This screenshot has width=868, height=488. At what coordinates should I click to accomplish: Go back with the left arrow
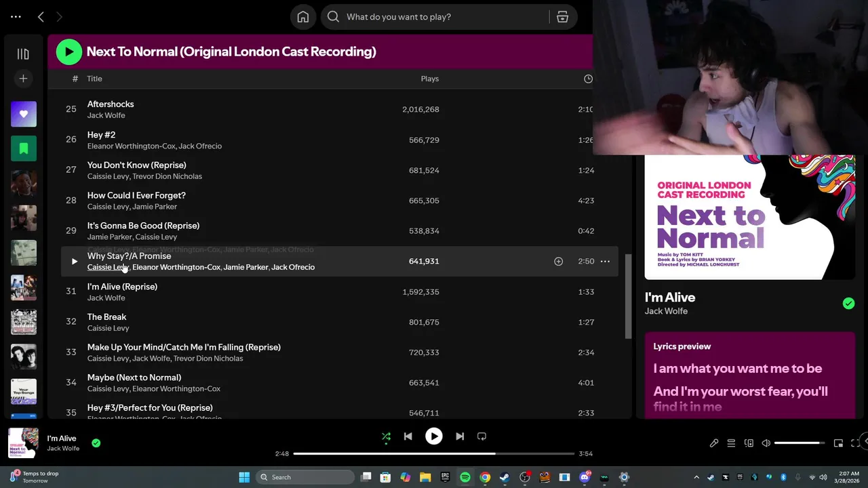point(41,17)
